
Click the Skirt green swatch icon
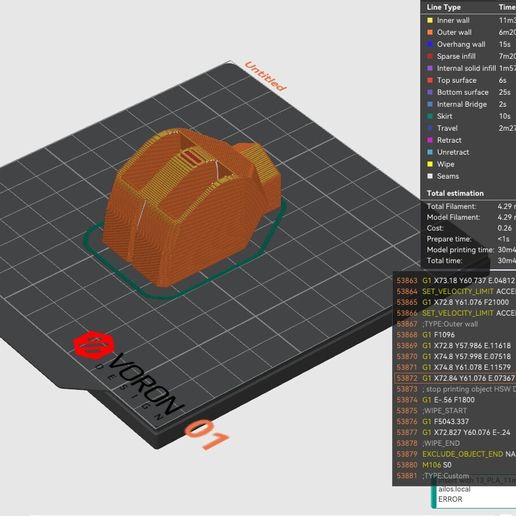click(x=430, y=116)
